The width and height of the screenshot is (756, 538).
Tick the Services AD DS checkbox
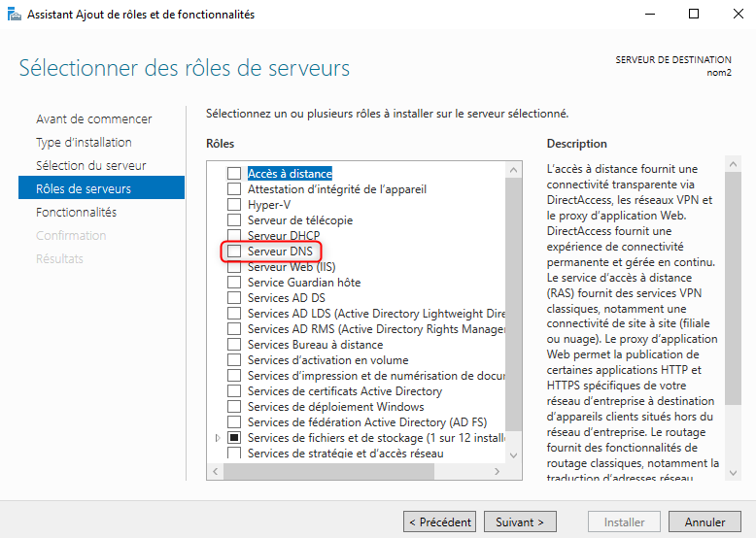234,298
